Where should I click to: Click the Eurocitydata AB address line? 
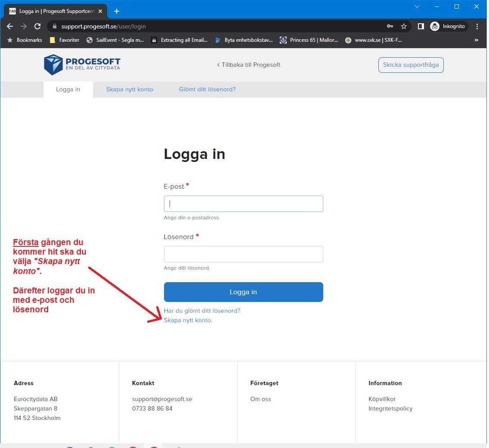(36, 399)
